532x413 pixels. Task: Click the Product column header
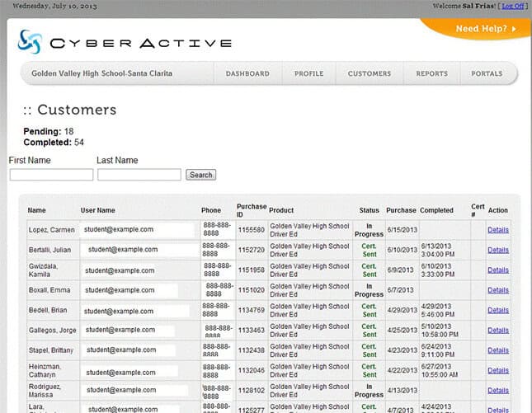[x=281, y=210]
